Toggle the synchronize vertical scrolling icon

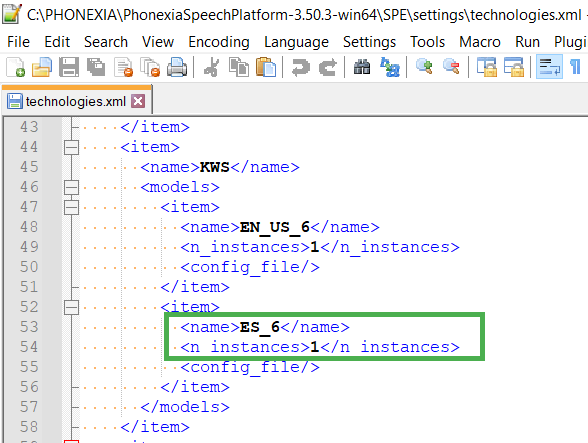[x=486, y=67]
